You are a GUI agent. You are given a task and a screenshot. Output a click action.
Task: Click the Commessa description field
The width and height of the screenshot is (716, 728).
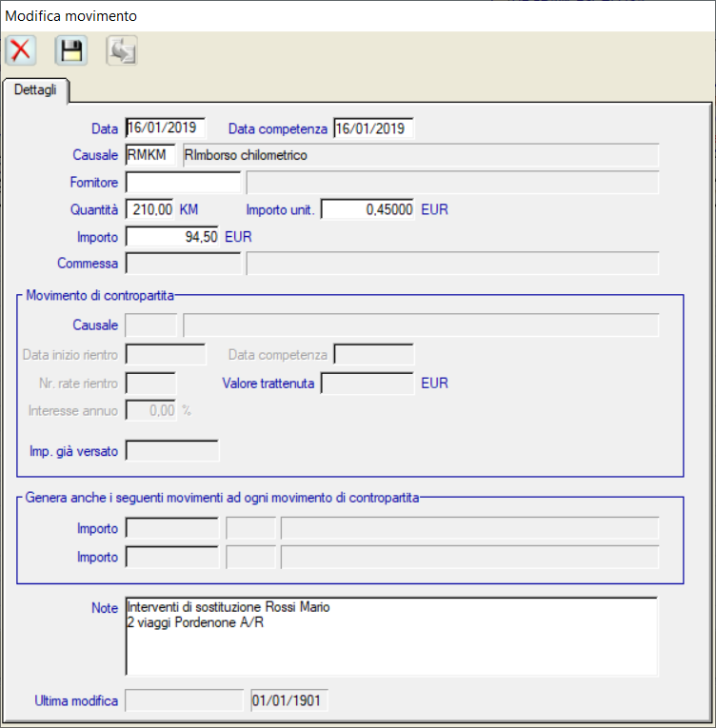point(452,264)
